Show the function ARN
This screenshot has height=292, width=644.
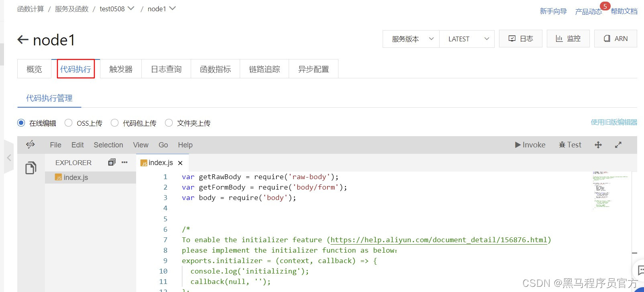click(615, 39)
